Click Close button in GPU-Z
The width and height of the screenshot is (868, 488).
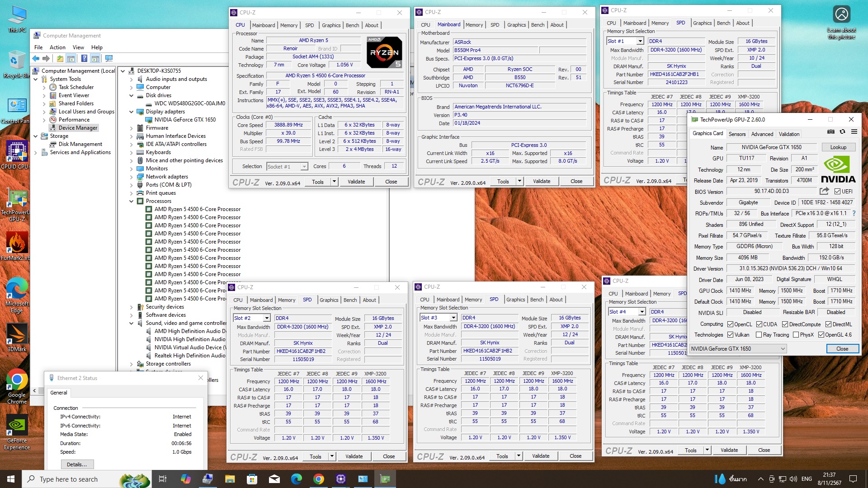coord(842,348)
